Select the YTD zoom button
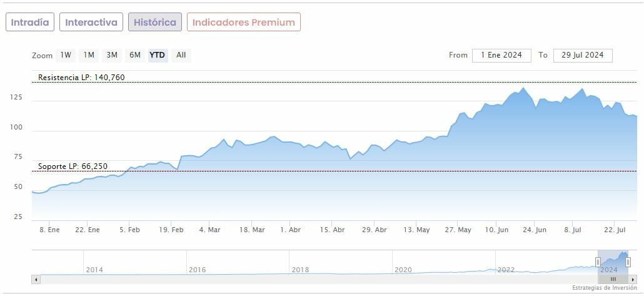This screenshot has height=296, width=644. coord(158,55)
